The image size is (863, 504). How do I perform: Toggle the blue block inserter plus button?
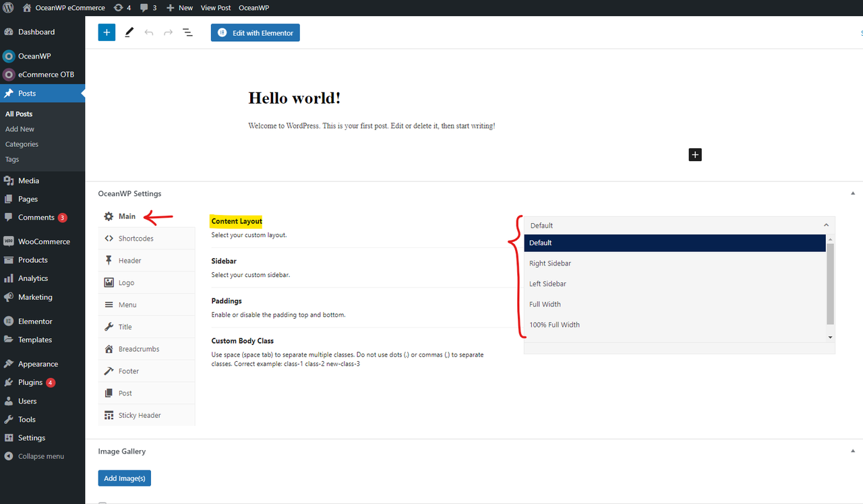click(x=107, y=32)
